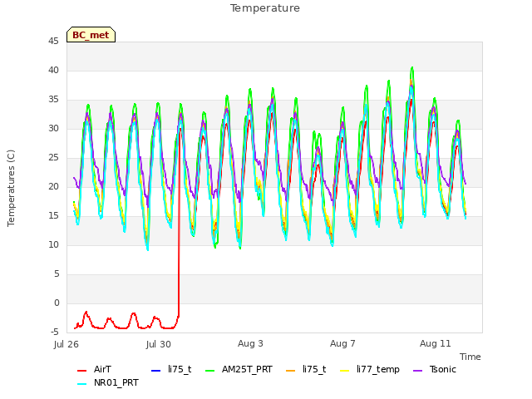Click the yellow li77_temp legend swatch
This screenshot has height=399, width=532.
coord(344,370)
